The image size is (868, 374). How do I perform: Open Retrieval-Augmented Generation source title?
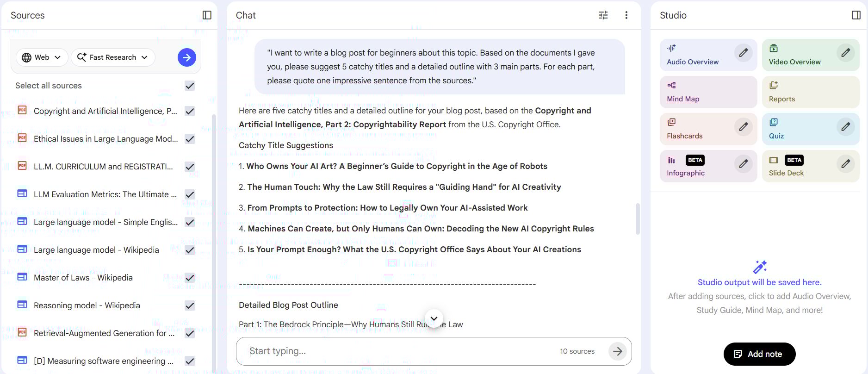[x=104, y=333]
